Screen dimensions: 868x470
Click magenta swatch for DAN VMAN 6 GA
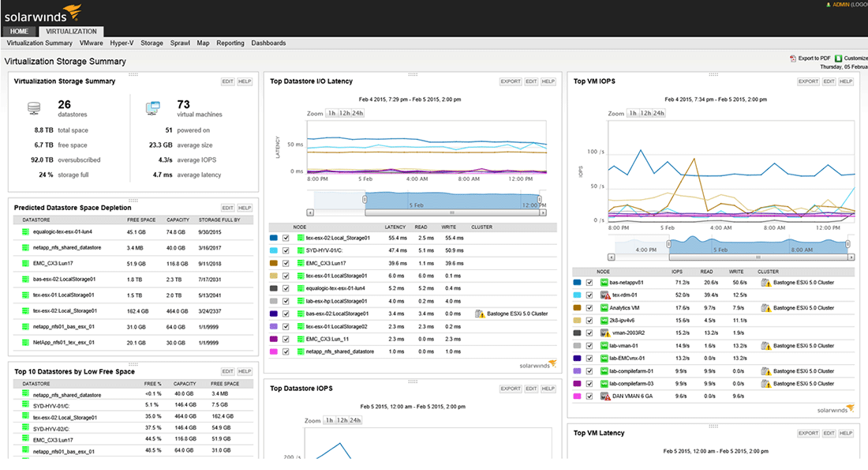[578, 397]
